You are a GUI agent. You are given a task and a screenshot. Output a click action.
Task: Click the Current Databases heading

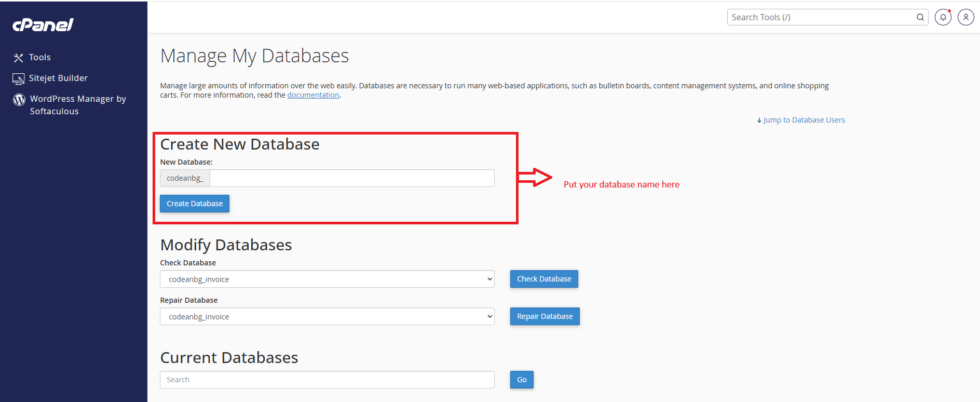(x=229, y=358)
